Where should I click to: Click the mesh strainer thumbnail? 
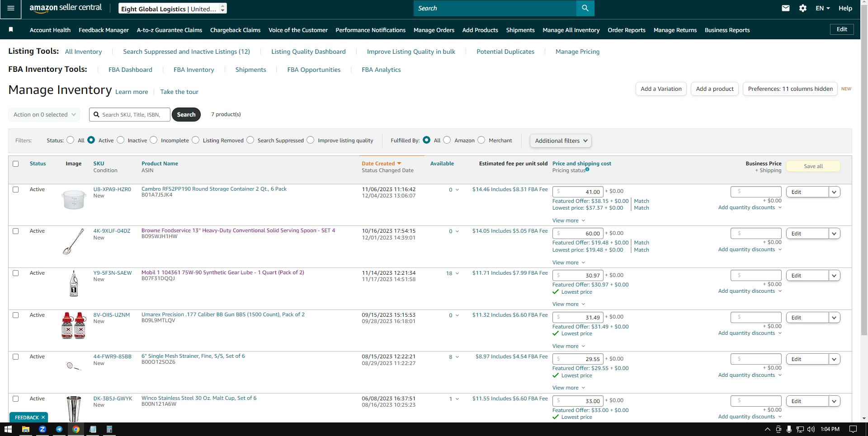click(74, 366)
